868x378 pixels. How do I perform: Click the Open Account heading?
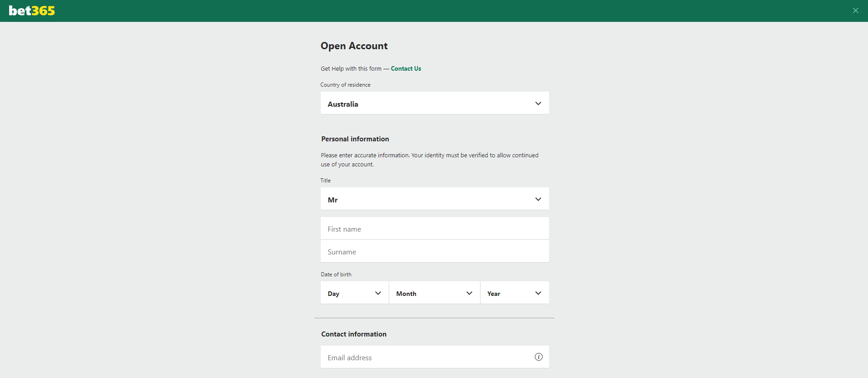click(354, 46)
